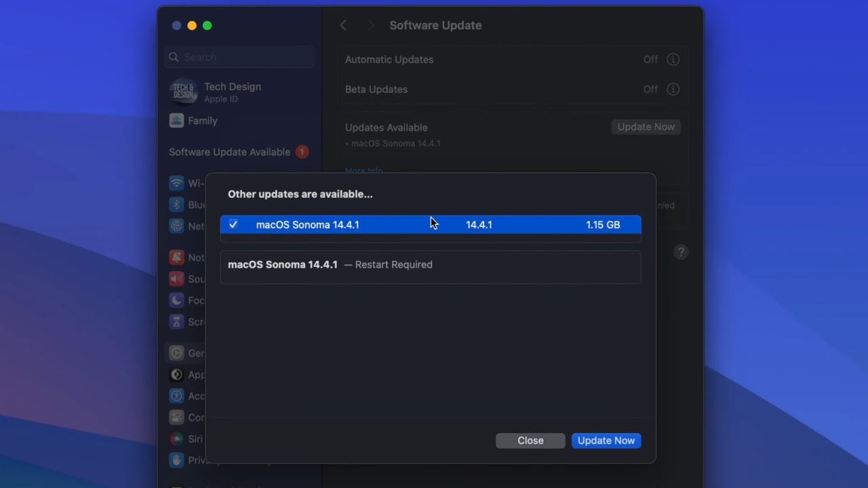Click the Software Update page title
The height and width of the screenshot is (488, 868).
coord(435,25)
